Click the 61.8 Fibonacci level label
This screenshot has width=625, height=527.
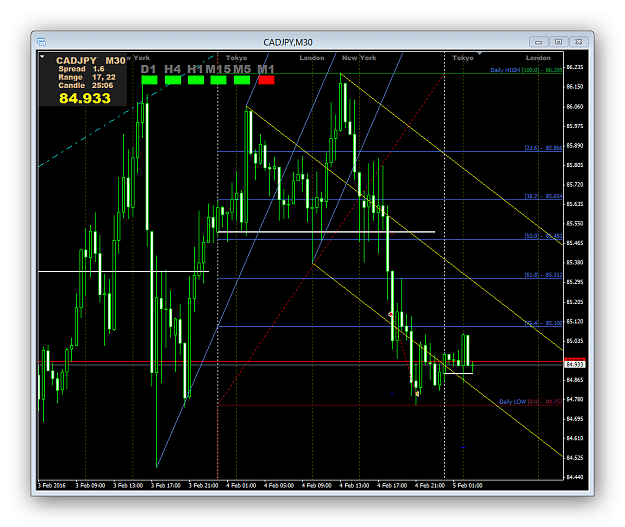[543, 275]
